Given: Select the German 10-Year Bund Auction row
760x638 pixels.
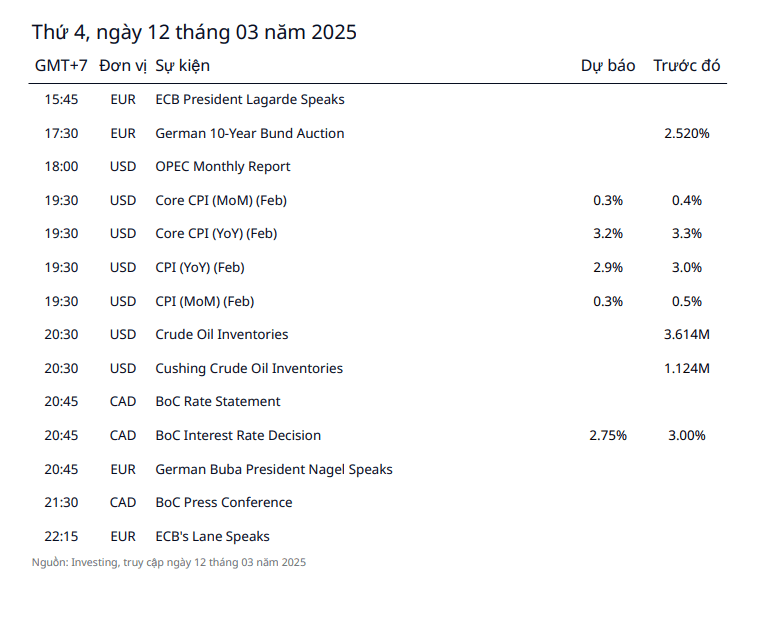Looking at the screenshot, I should point(249,133).
